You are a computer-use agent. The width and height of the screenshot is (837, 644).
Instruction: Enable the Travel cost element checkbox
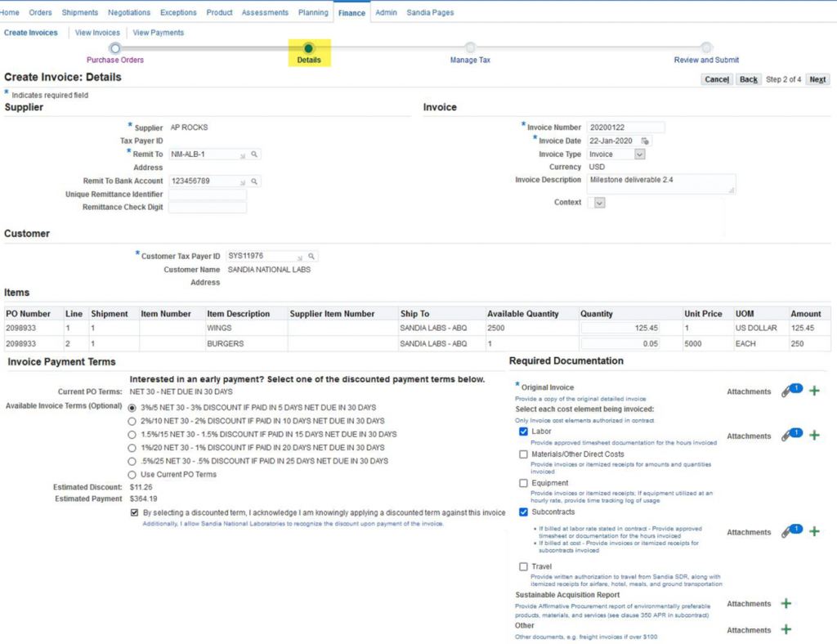tap(523, 566)
